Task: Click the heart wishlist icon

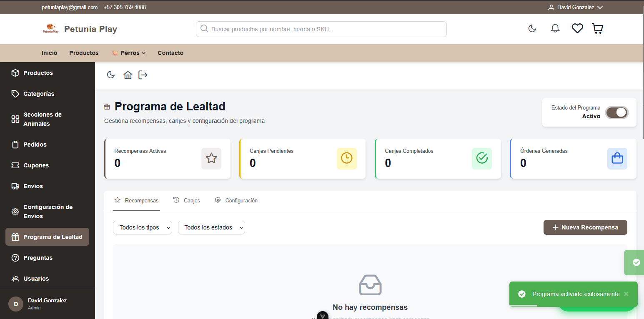Action: 577,28
